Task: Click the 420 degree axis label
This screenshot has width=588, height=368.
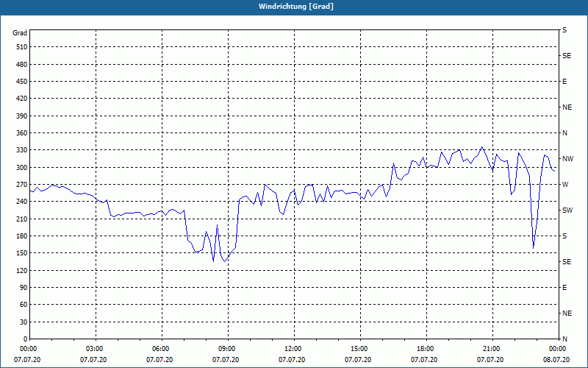Action: (22, 99)
